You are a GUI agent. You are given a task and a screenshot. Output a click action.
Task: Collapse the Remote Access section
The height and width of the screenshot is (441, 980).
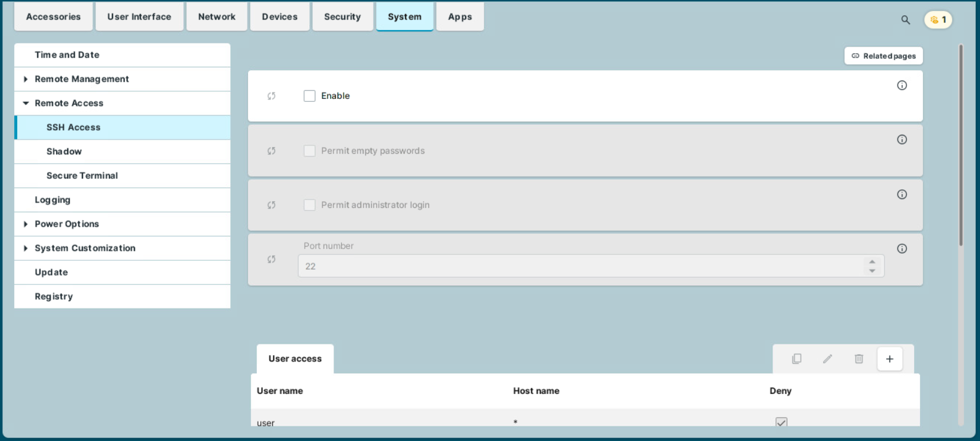point(25,103)
